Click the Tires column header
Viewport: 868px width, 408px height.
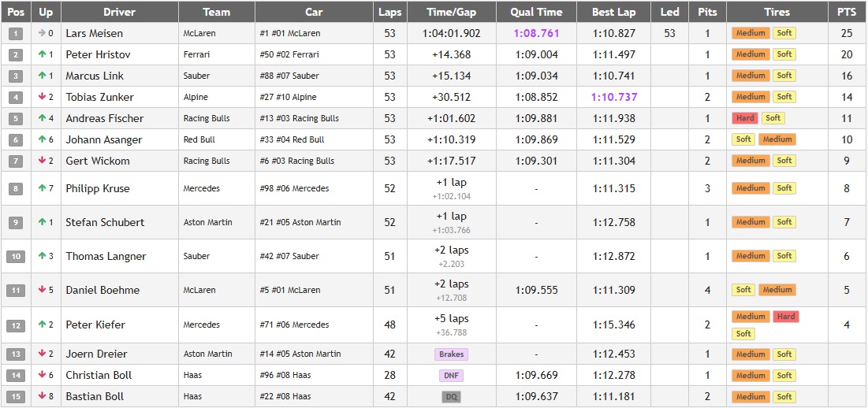point(777,12)
